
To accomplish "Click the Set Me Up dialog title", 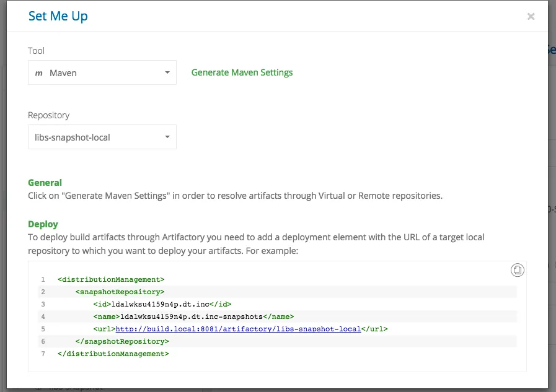I will [x=58, y=16].
